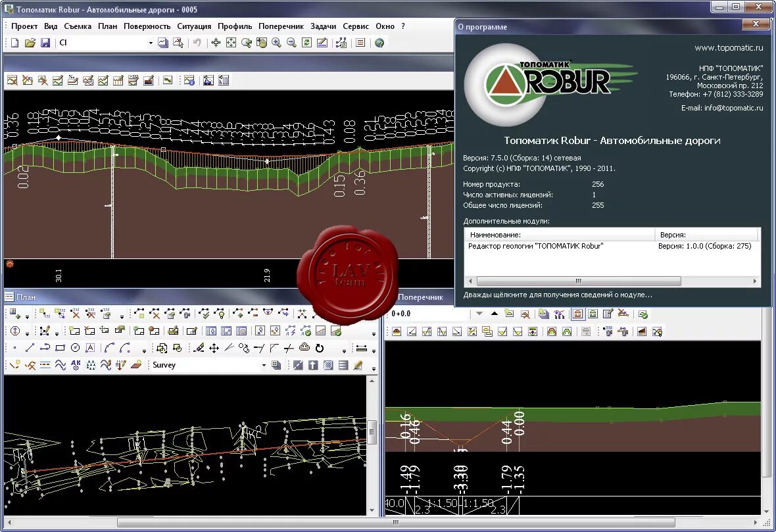776x532 pixels.
Task: Click the ? menu item
Action: click(x=403, y=26)
